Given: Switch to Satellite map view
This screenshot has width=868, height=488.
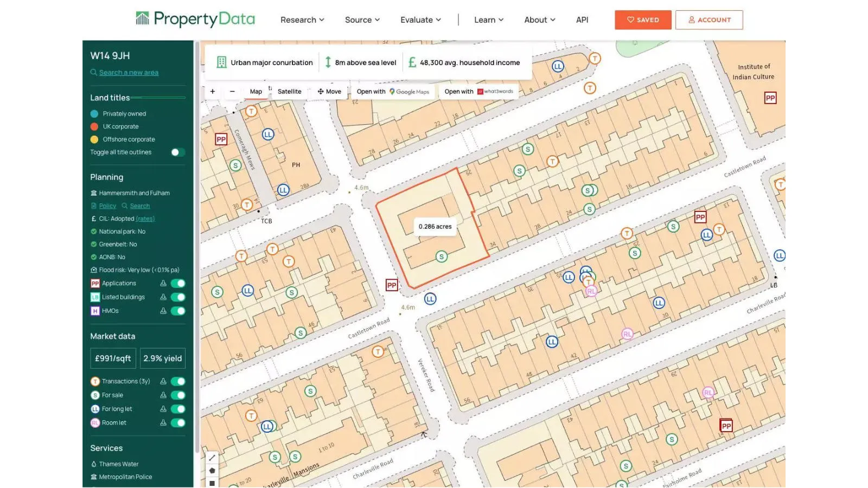Looking at the screenshot, I should point(289,91).
